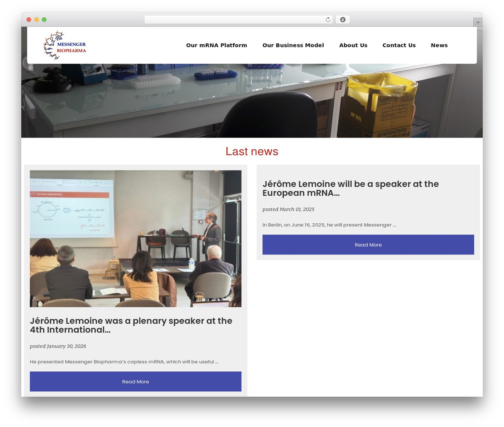Go to Our Business Model page
This screenshot has height=427, width=504.
293,45
